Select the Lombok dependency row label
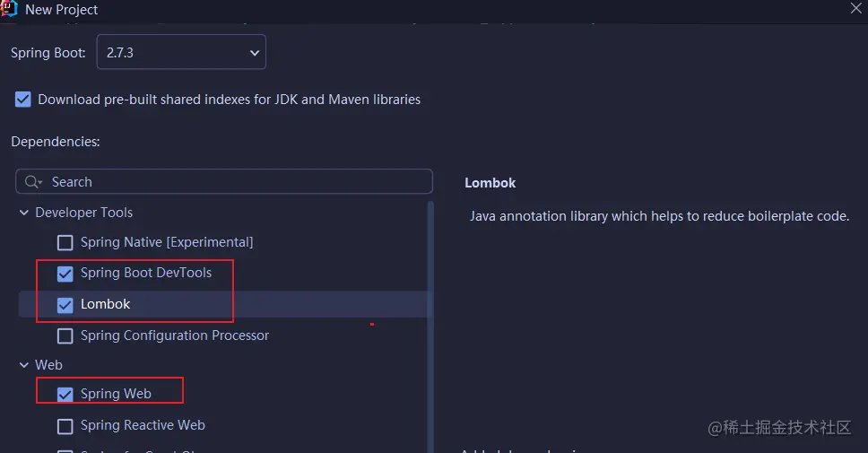The height and width of the screenshot is (453, 868). 105,304
